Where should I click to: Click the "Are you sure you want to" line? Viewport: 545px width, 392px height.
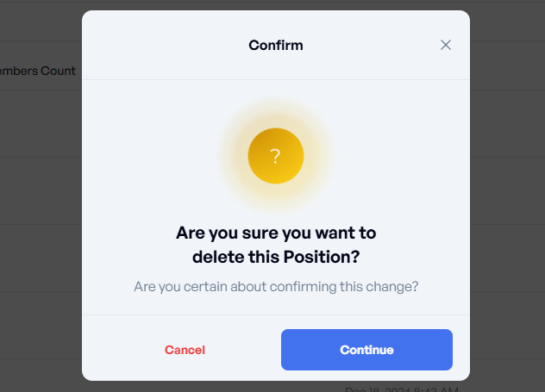[x=275, y=233]
